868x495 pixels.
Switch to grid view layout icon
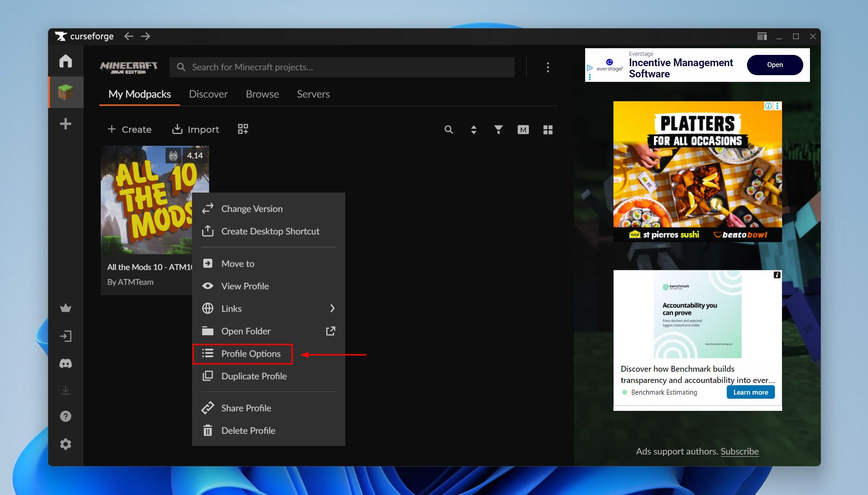click(x=548, y=130)
